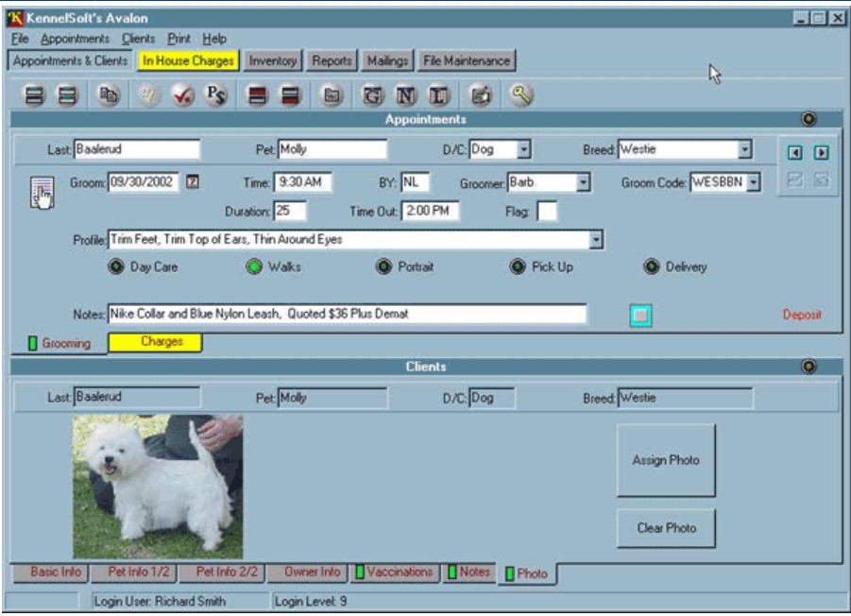The width and height of the screenshot is (851, 616).
Task: Open the Print menu
Action: 179,39
